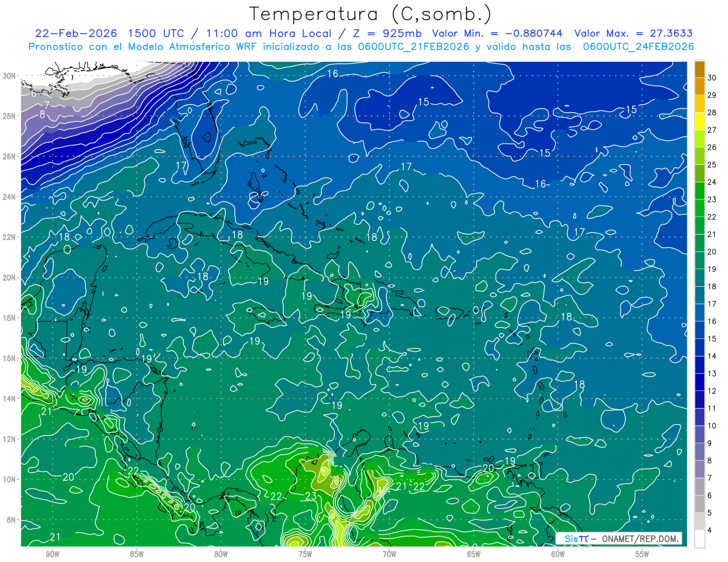Click the longitude label "60W"
Viewport: 728px width, 562px height.
click(x=558, y=554)
